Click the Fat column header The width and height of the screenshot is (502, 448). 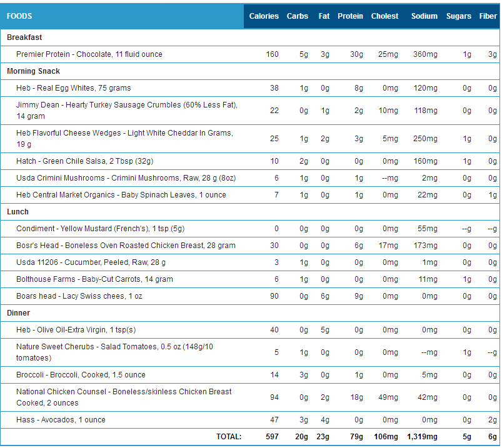pyautogui.click(x=324, y=16)
